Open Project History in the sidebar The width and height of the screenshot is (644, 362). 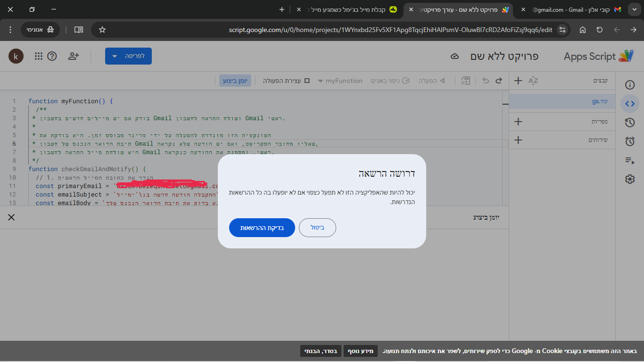tap(630, 123)
